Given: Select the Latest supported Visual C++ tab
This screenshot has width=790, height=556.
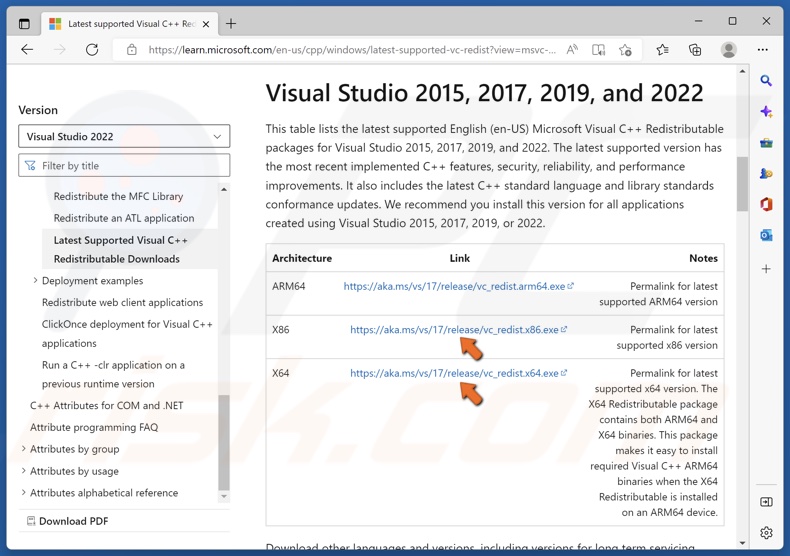Looking at the screenshot, I should [x=129, y=24].
